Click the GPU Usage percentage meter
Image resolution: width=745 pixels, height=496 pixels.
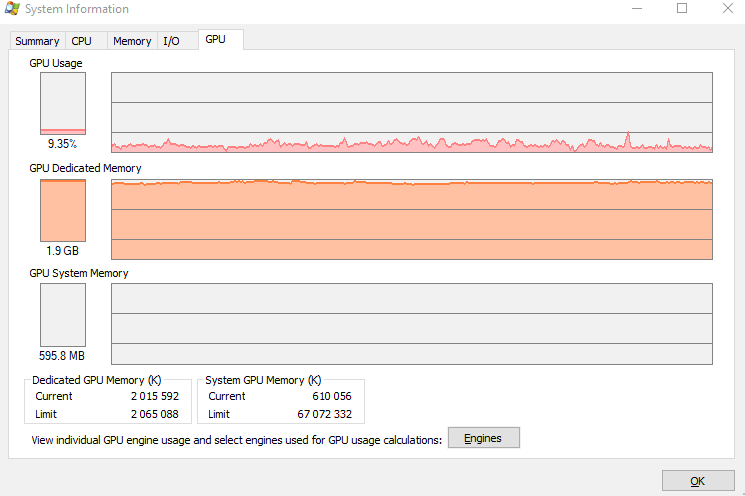point(63,103)
